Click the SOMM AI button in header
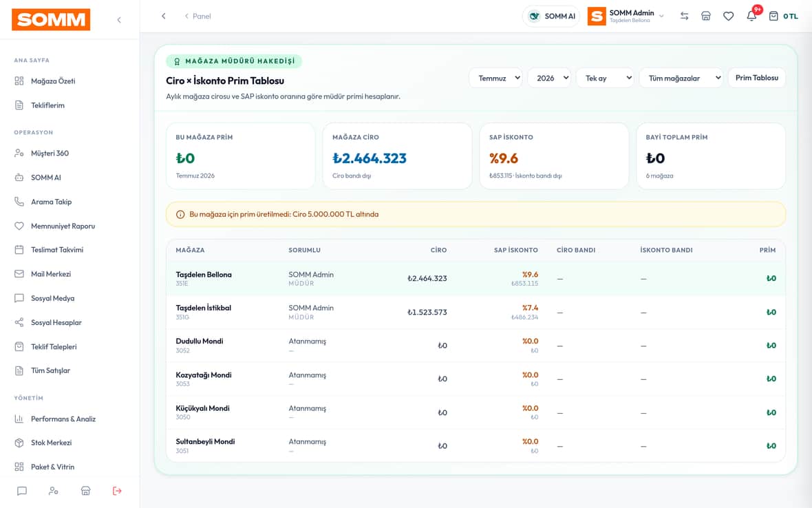812x508 pixels. tap(551, 16)
